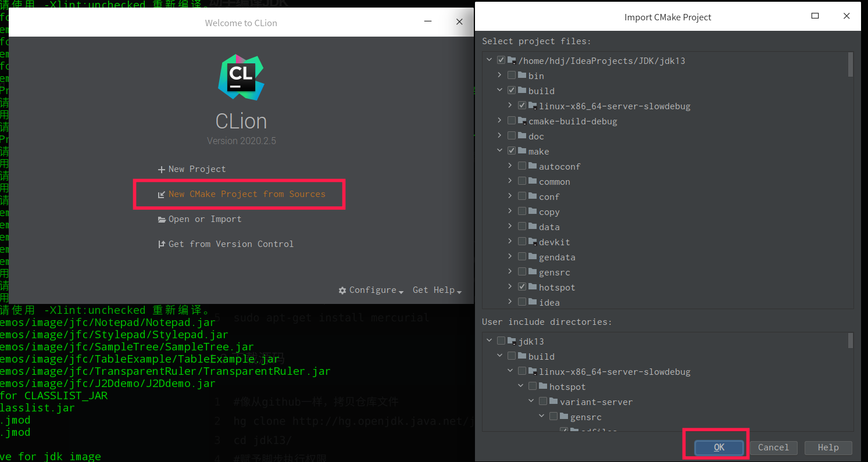Expand the doc folder node
Viewport: 868px width, 462px height.
(x=499, y=135)
